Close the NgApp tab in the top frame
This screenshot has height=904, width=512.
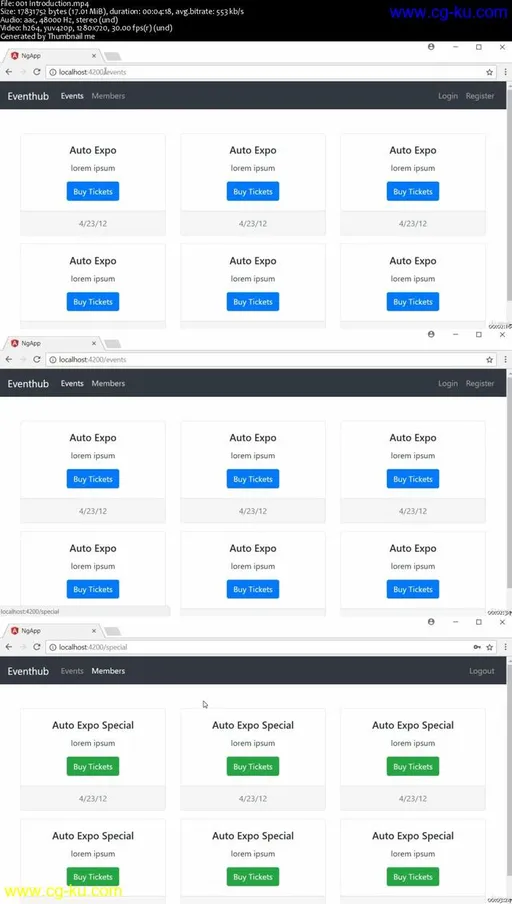point(94,55)
